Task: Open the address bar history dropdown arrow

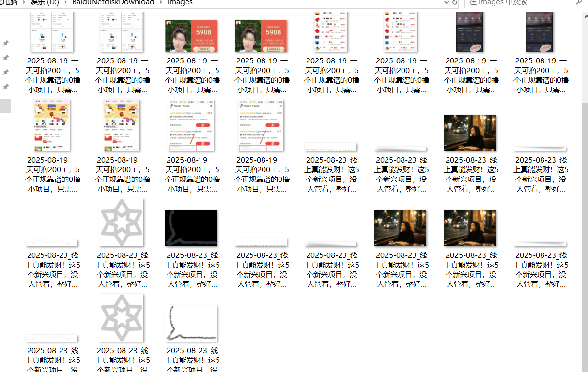Action: pos(446,3)
